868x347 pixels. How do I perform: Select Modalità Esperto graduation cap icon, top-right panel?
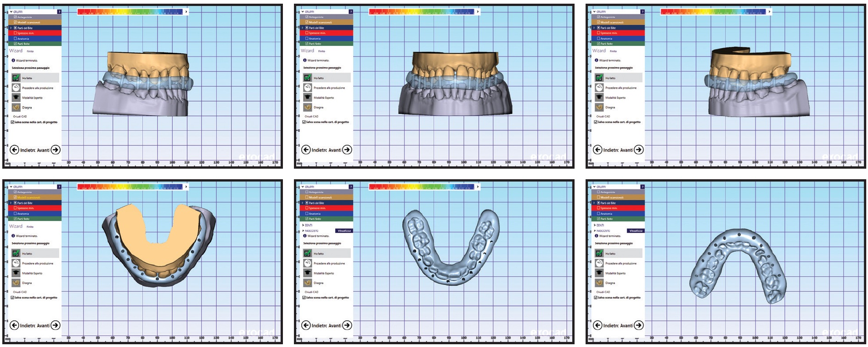tap(599, 97)
